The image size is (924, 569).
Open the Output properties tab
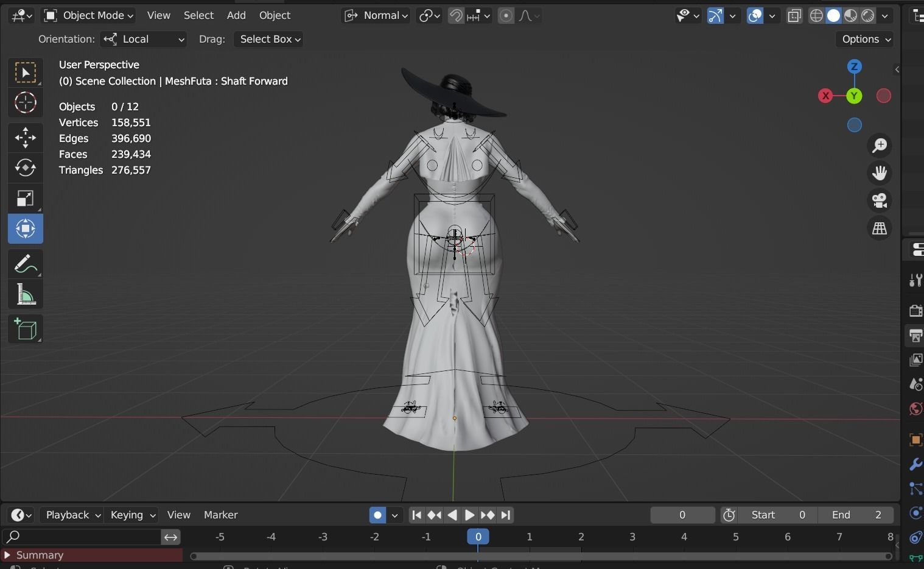coord(915,335)
